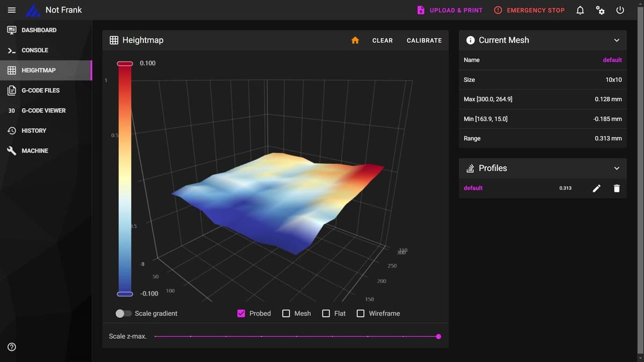This screenshot has height=362, width=644.
Task: Open help via question mark icon
Action: tap(12, 347)
